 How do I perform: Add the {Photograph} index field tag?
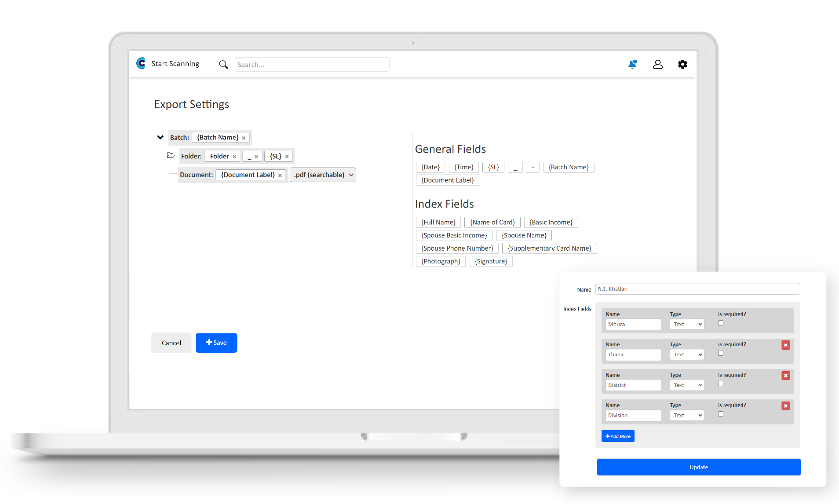pyautogui.click(x=441, y=261)
